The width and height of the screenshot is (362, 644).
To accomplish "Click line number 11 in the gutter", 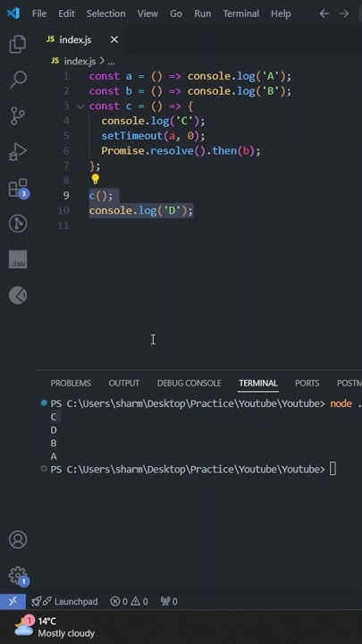I will pyautogui.click(x=63, y=225).
